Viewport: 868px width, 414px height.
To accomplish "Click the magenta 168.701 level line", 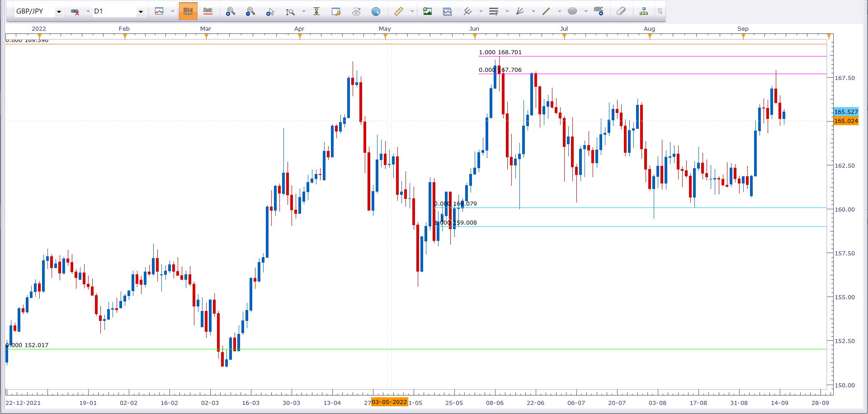I will click(x=652, y=56).
